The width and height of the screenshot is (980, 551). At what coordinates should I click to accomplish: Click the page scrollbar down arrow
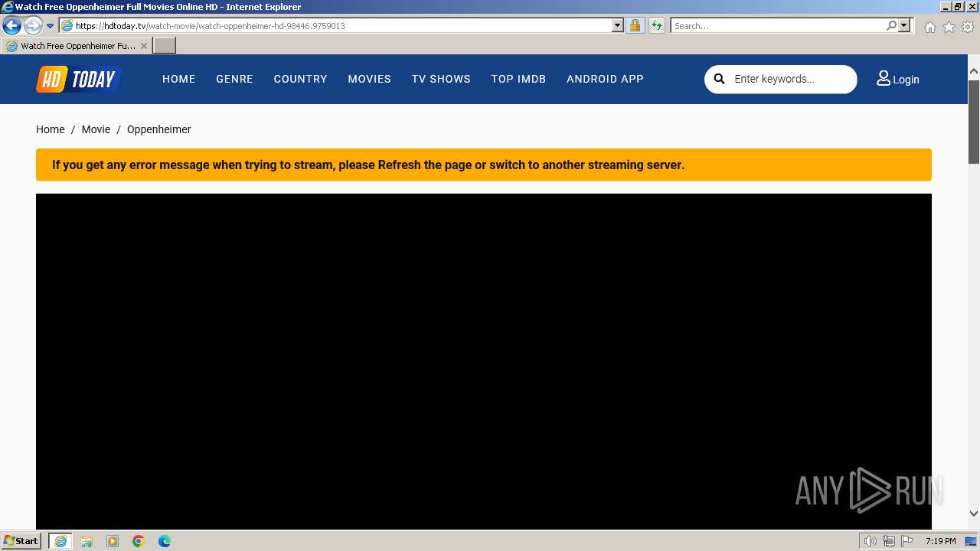(x=974, y=514)
